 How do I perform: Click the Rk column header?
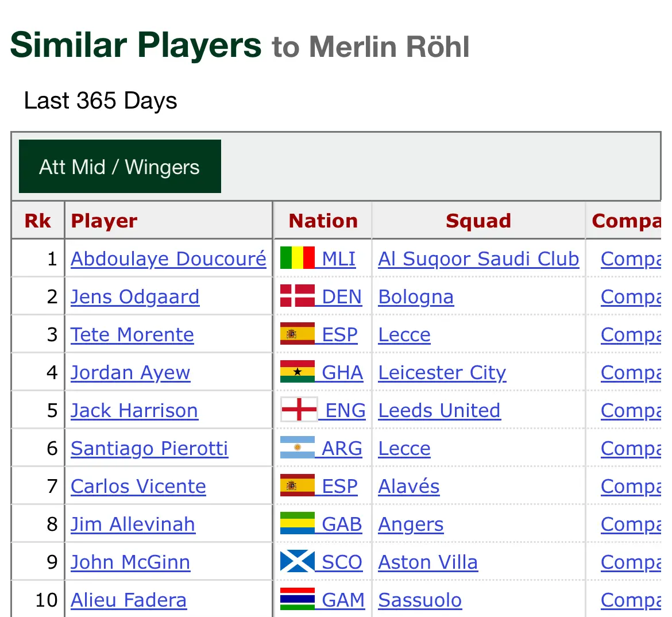click(x=38, y=221)
